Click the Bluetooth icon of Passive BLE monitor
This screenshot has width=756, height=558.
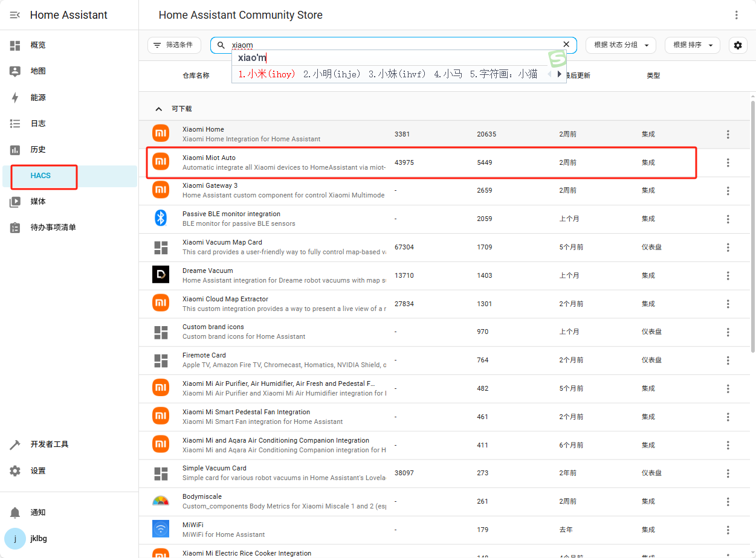click(x=161, y=218)
